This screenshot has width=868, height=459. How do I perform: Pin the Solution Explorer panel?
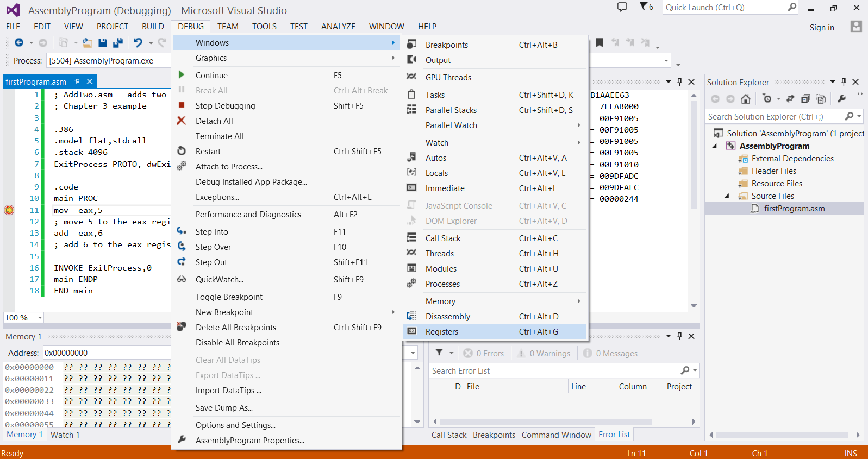(x=844, y=82)
